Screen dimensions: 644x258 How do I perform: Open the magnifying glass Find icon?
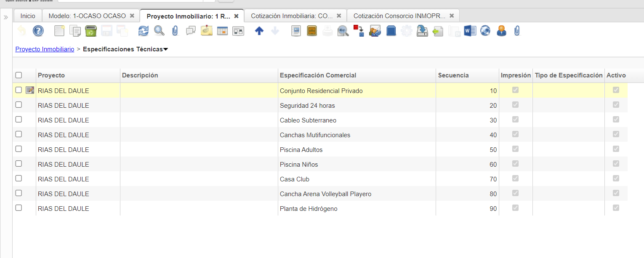tap(159, 31)
